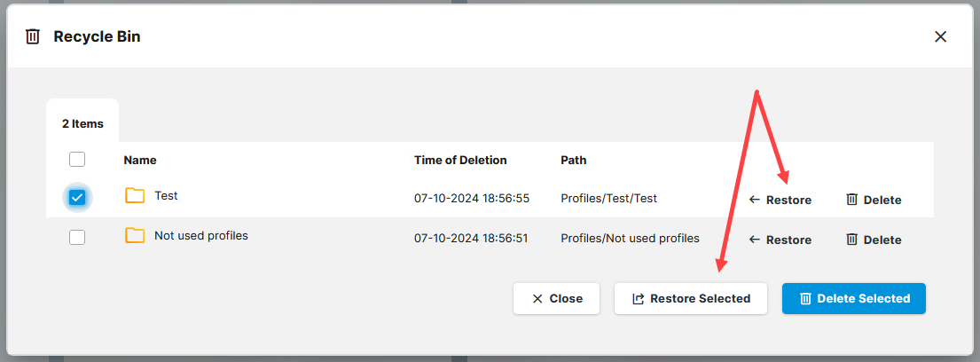Image resolution: width=980 pixels, height=362 pixels.
Task: Close the dialog with the X icon
Action: (x=941, y=36)
